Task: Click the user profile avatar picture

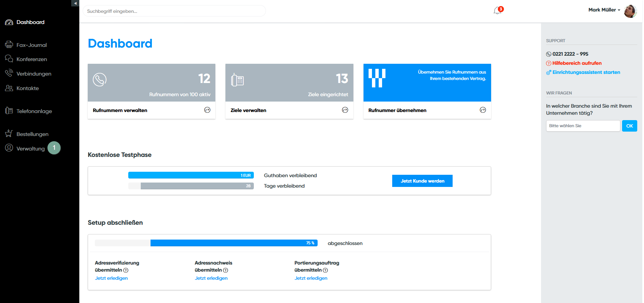Action: click(x=630, y=11)
